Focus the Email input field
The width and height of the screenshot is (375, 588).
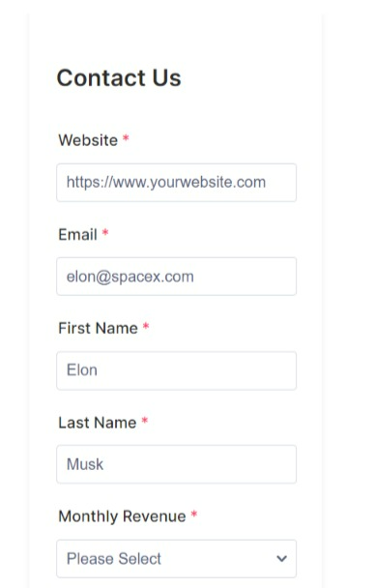177,277
